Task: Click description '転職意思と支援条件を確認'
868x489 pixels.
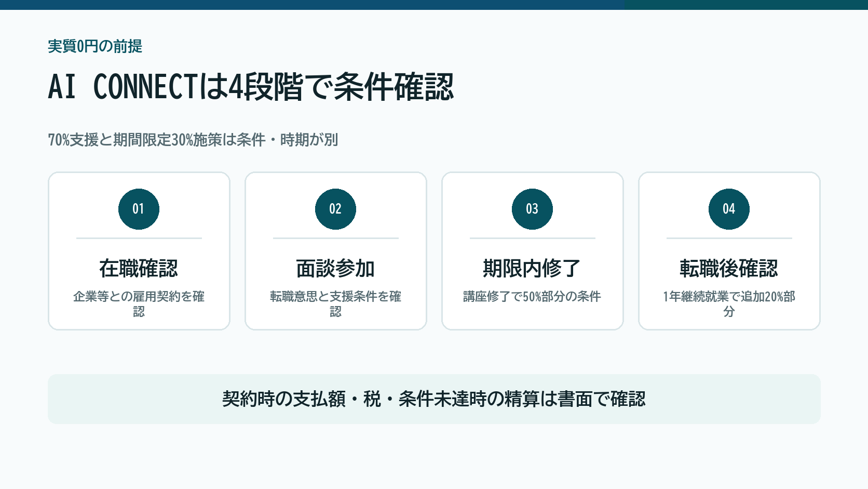Action: 335,303
